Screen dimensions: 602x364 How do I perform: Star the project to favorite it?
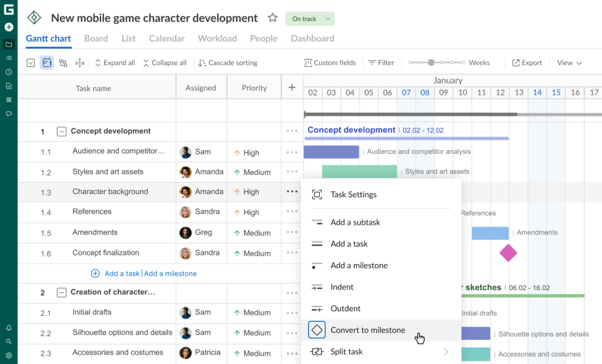tap(272, 18)
